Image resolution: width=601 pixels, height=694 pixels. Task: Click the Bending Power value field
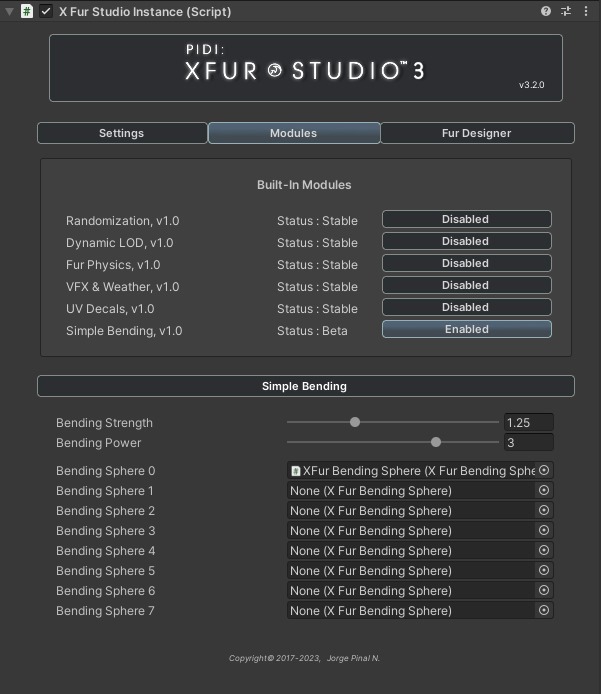click(528, 443)
